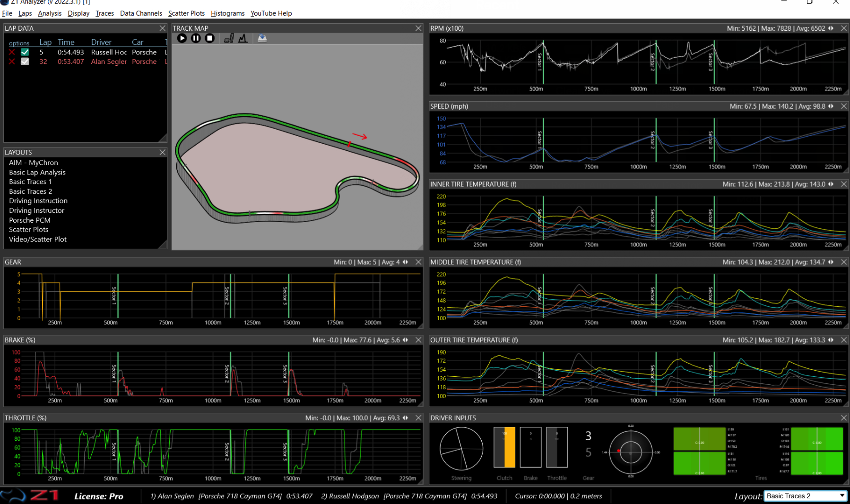Close the DRIVER INPUTS panel
This screenshot has height=504, width=850.
click(844, 418)
